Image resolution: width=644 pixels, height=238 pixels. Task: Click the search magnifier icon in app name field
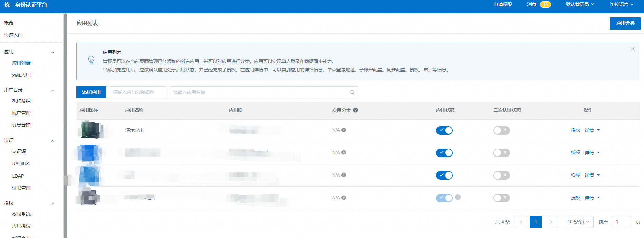point(352,92)
